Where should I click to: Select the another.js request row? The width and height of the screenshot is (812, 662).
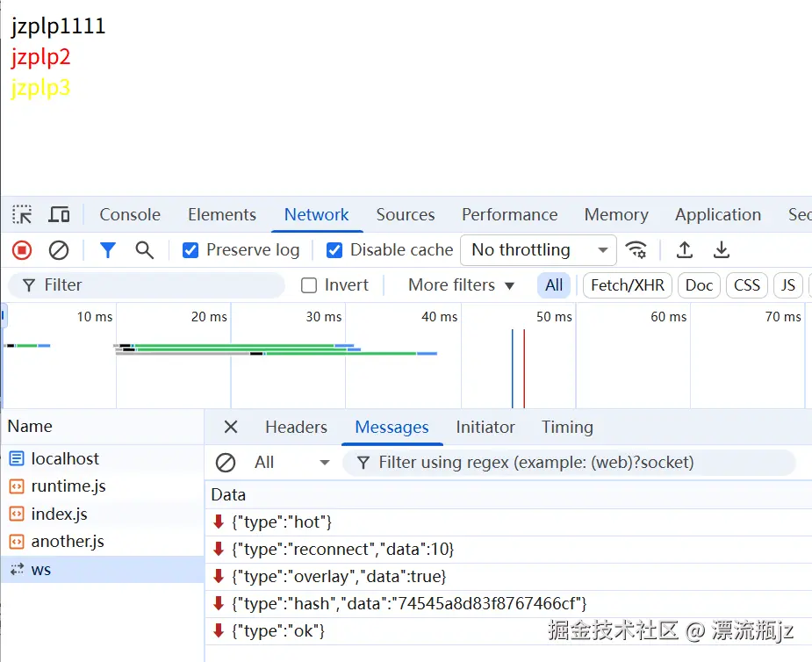coord(103,542)
